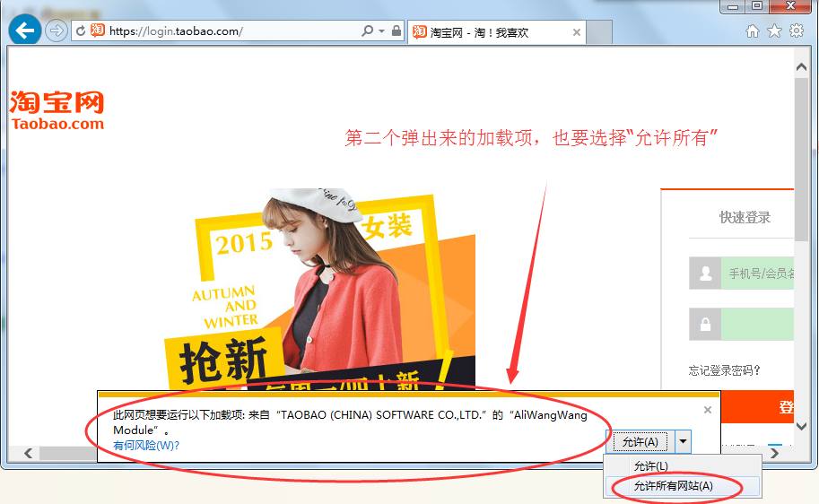Expand the dropdown arrow beside 允许(A)
Screen dimensions: 819x504
click(x=683, y=441)
